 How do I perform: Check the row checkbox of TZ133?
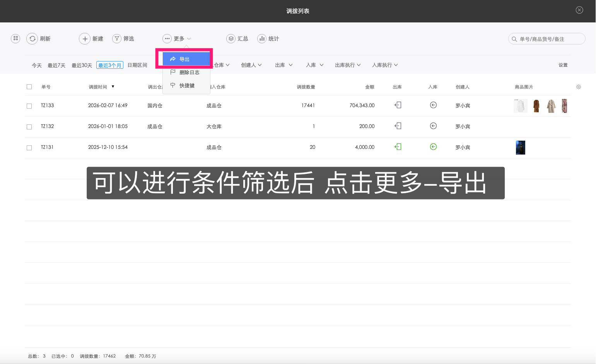click(x=29, y=105)
